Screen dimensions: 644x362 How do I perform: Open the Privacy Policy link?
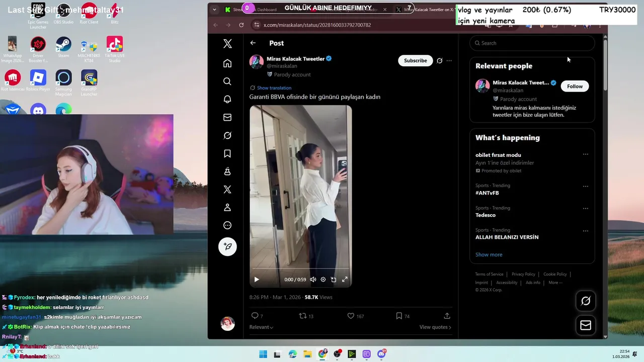coord(523,274)
